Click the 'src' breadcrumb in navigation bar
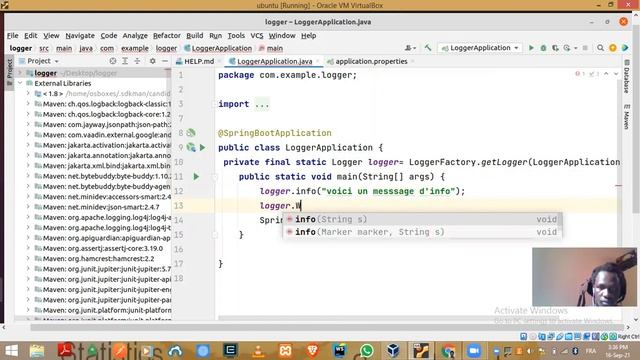 (x=44, y=48)
